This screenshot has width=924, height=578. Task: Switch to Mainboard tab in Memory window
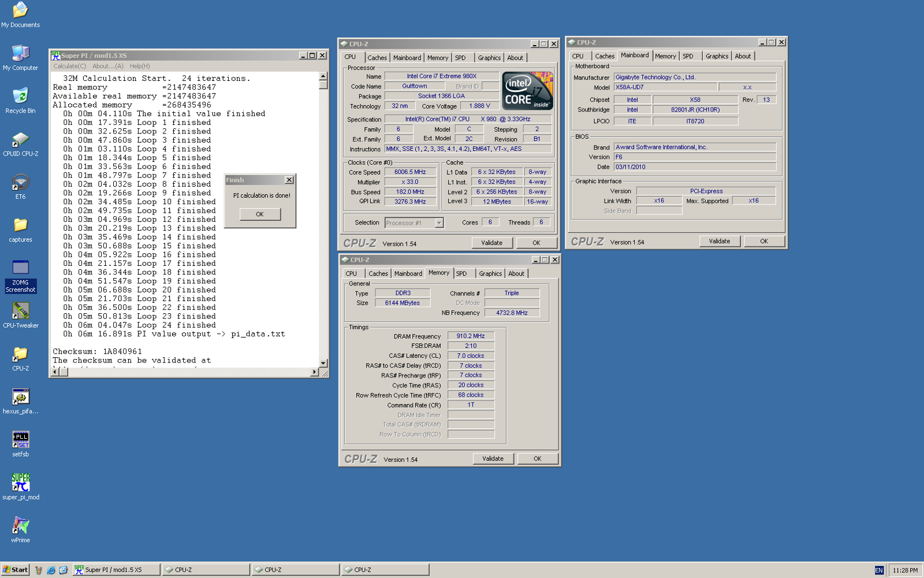[x=408, y=273]
